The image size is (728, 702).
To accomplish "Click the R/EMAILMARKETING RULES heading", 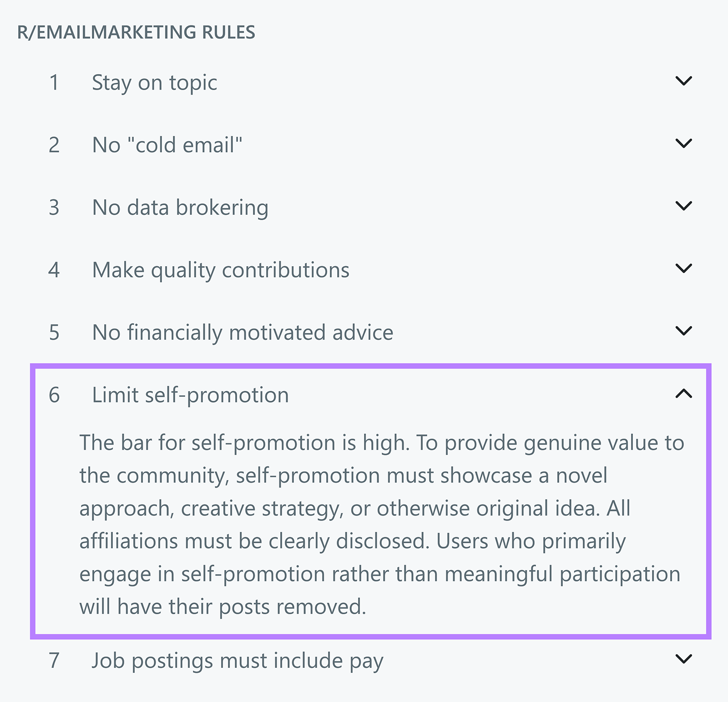I will point(136,32).
